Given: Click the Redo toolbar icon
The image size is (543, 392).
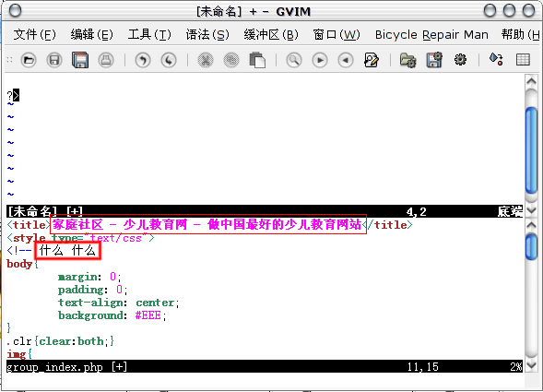Looking at the screenshot, I should (169, 60).
